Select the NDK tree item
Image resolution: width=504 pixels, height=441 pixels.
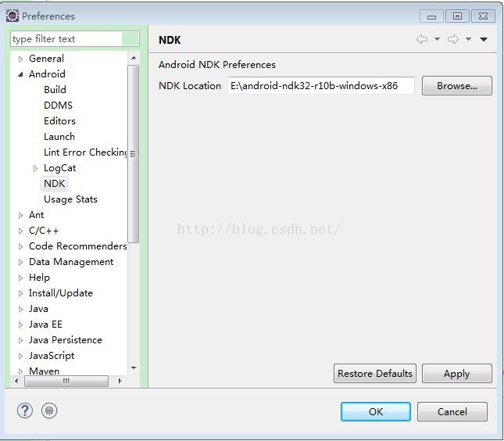(55, 183)
